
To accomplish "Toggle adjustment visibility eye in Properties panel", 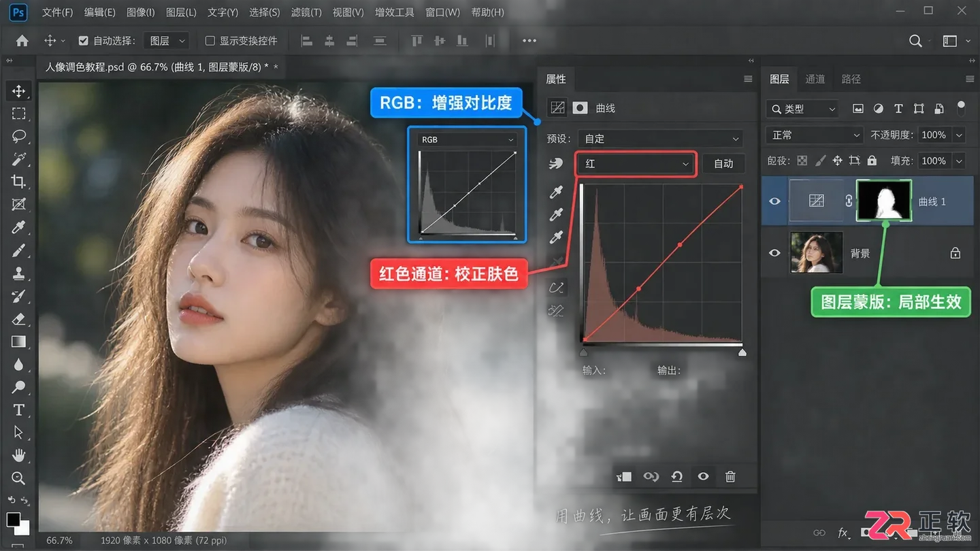I will click(704, 477).
